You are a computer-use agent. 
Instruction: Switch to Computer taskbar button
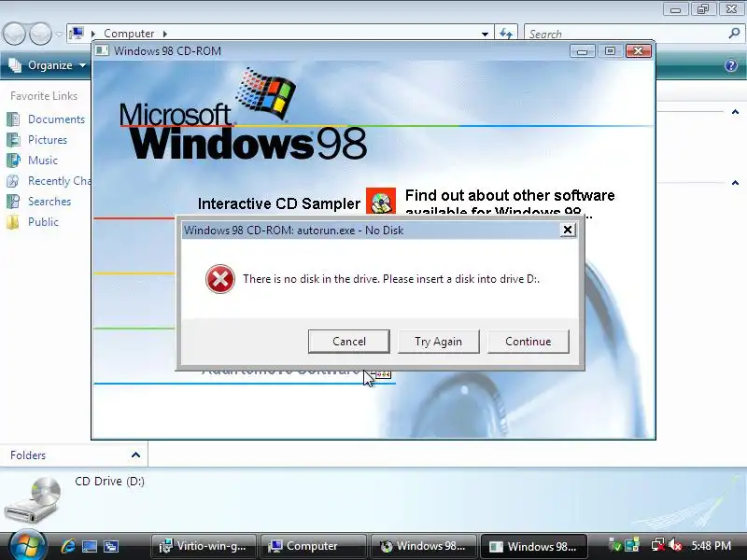click(x=314, y=546)
